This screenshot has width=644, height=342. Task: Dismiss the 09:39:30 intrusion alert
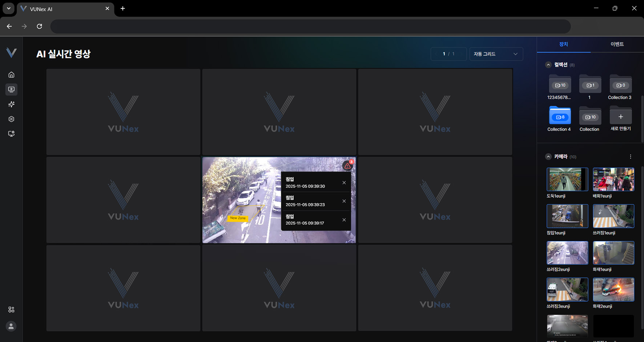click(x=344, y=183)
